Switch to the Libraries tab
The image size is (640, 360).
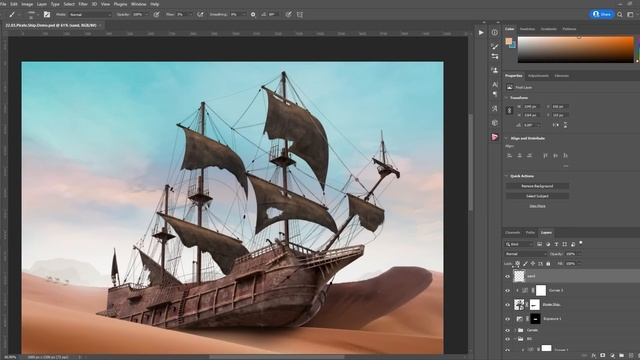point(562,76)
